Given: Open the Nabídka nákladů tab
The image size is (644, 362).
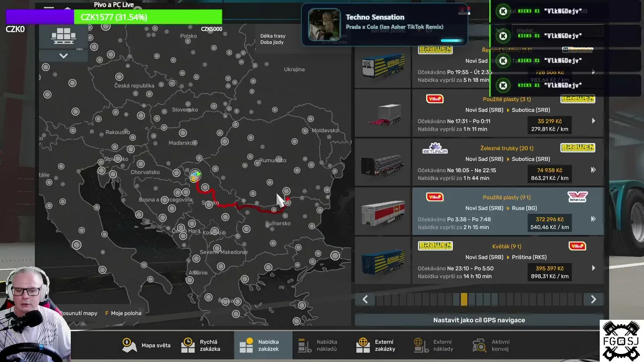Looking at the screenshot, I should point(321,345).
